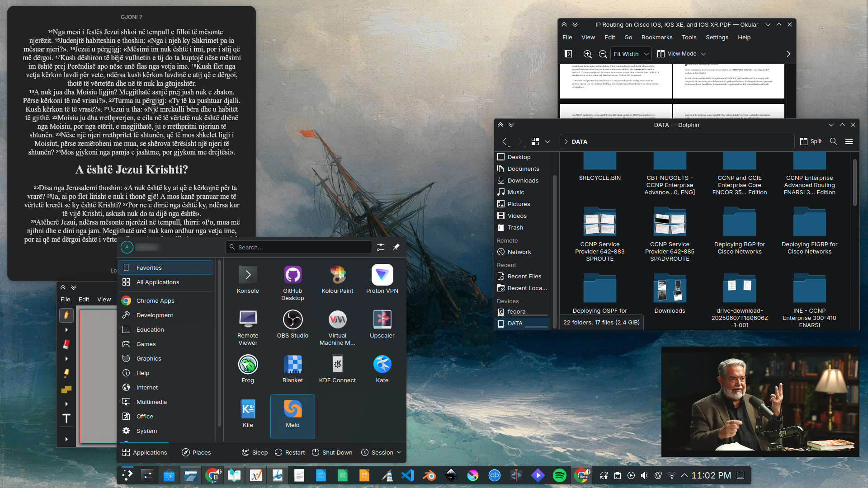
Task: Open Downloads in Dolphin sidebar
Action: 522,180
